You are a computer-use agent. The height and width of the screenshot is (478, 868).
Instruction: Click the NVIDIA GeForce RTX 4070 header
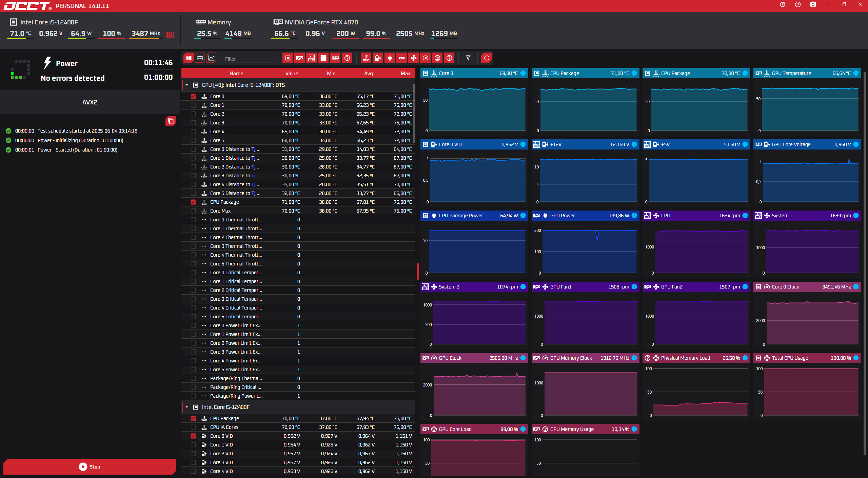coord(315,22)
